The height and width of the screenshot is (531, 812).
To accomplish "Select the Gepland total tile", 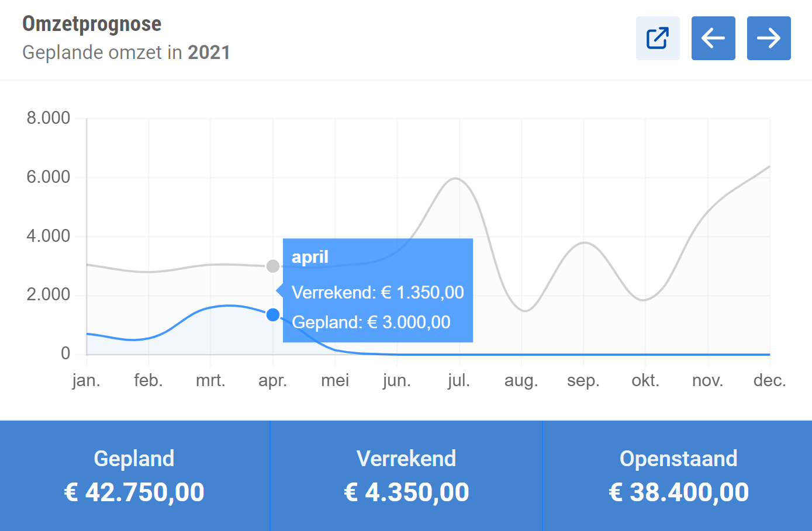I will [x=134, y=476].
